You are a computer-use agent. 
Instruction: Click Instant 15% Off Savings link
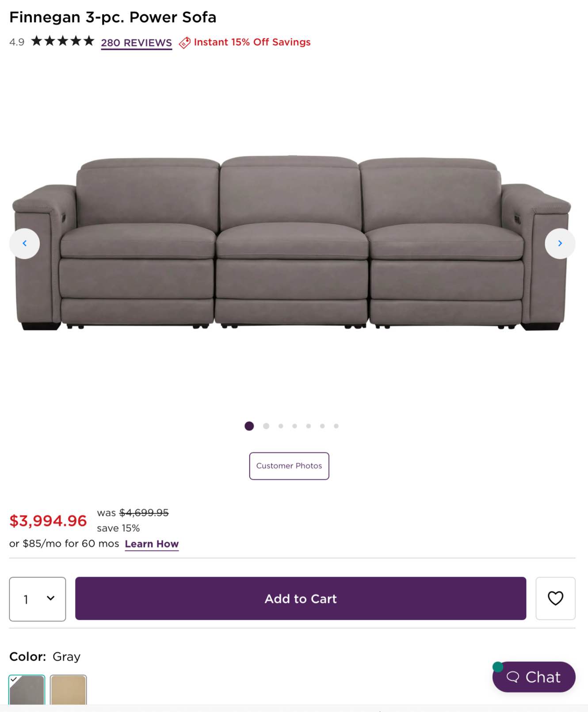(x=252, y=42)
